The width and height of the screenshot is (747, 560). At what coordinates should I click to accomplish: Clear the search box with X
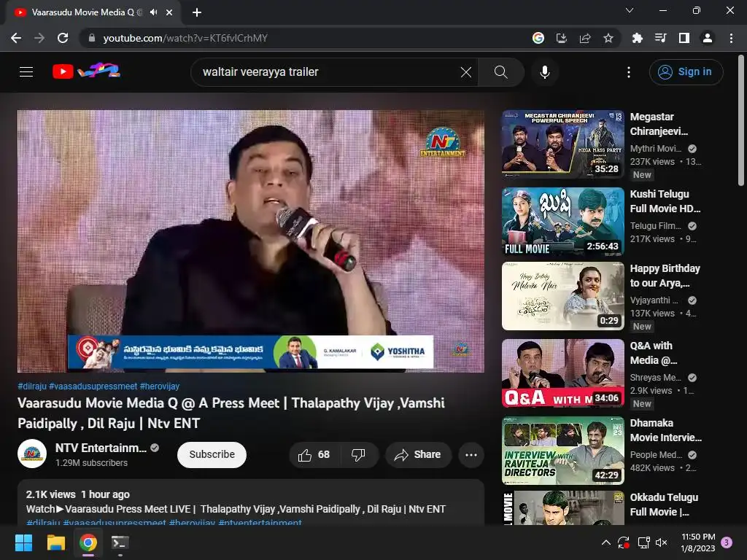click(466, 72)
